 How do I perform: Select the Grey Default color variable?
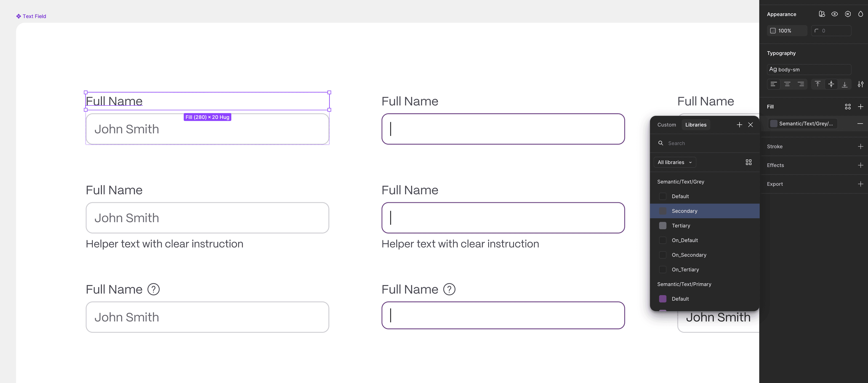click(705, 196)
